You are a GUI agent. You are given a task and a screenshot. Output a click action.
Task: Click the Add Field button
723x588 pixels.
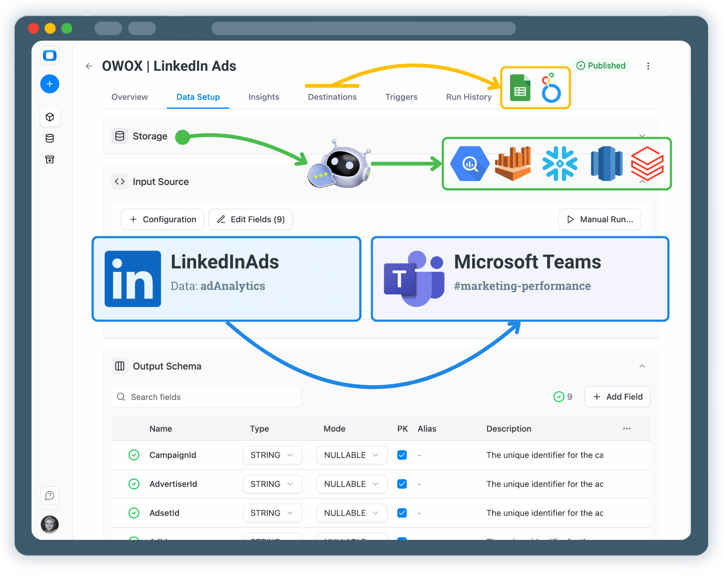point(617,397)
